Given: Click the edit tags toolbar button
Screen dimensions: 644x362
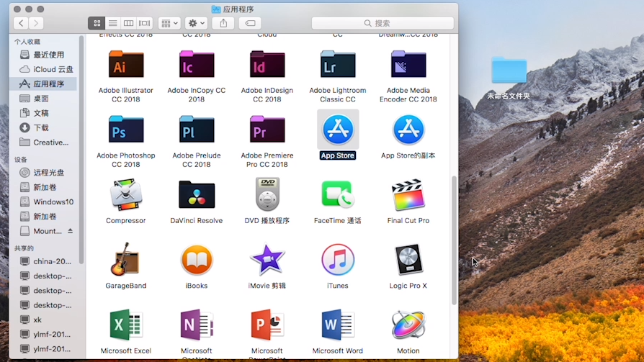Looking at the screenshot, I should 250,24.
